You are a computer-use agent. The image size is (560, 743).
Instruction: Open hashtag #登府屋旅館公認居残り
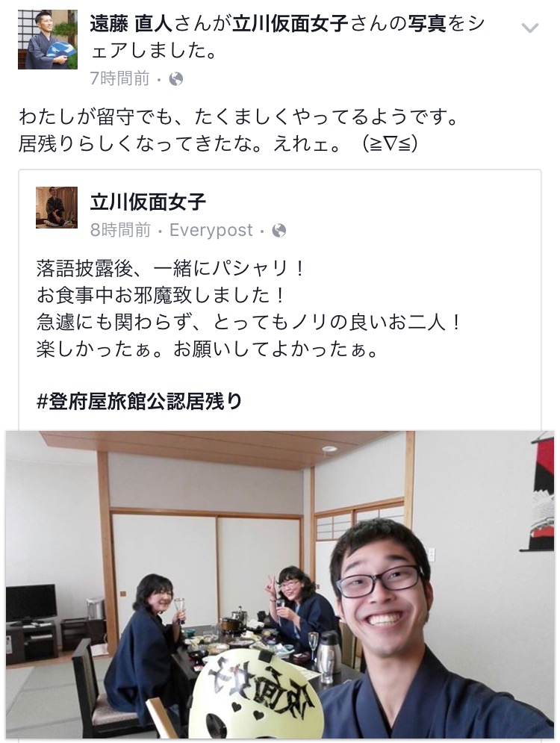tap(140, 401)
